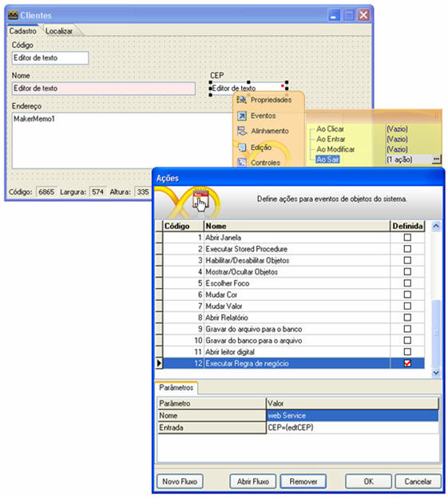Click the row indicator arrow for action 12
Image resolution: width=448 pixels, height=498 pixels.
(159, 363)
